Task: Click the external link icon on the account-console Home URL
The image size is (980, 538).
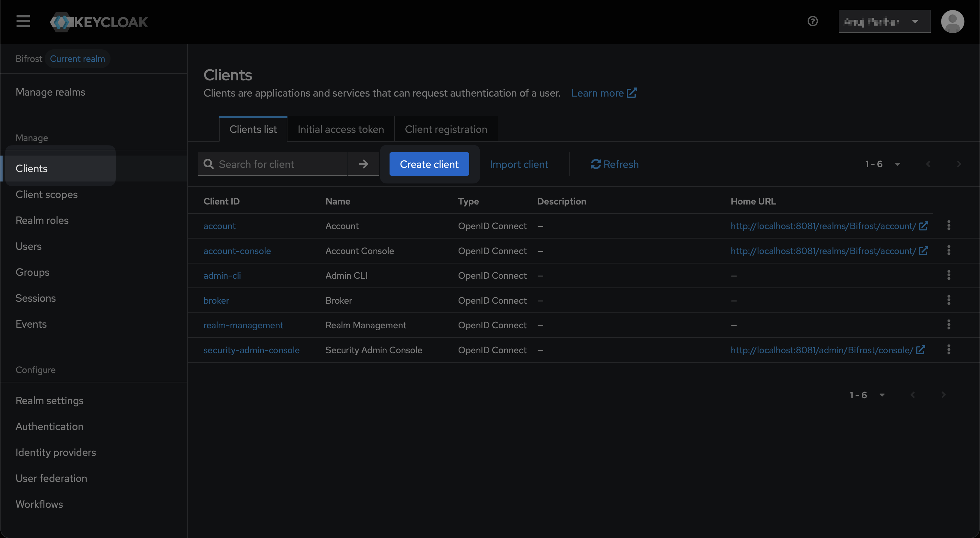Action: click(923, 250)
